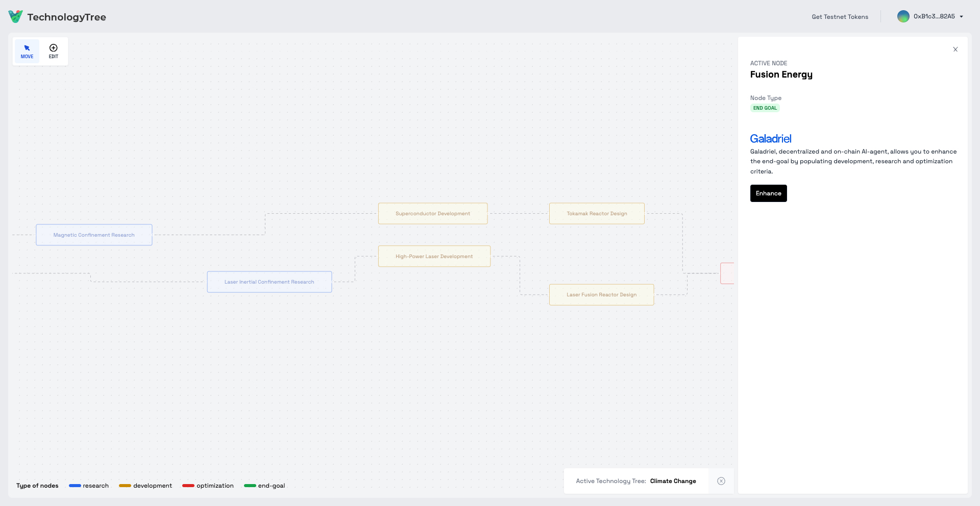
Task: Click Get Testnet Tokens link
Action: coord(840,17)
